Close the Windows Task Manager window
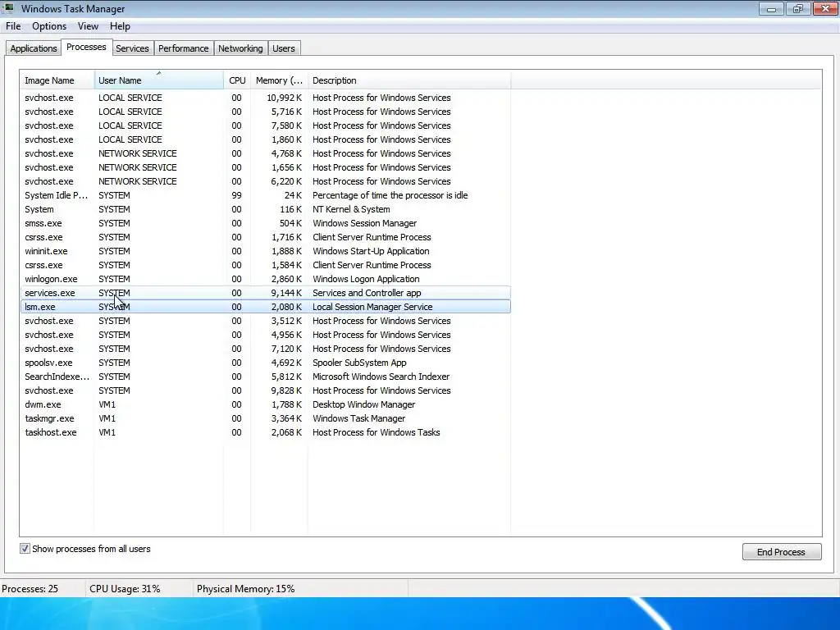 tap(825, 8)
